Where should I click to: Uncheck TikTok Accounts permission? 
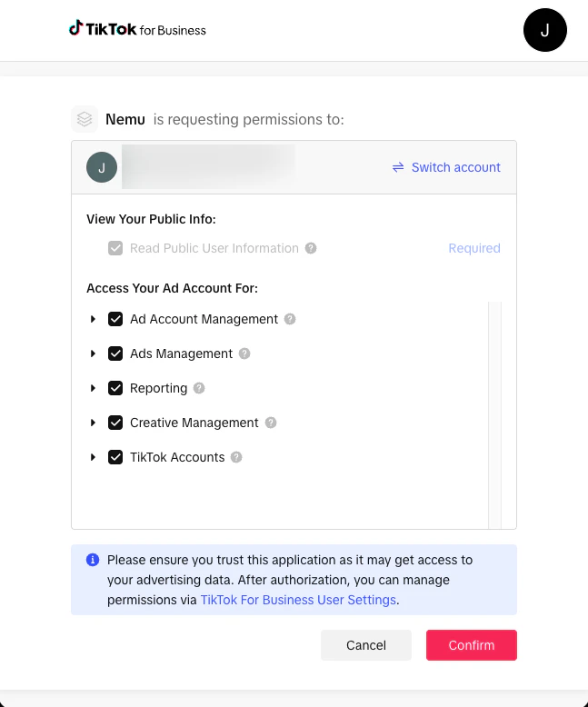tap(115, 457)
